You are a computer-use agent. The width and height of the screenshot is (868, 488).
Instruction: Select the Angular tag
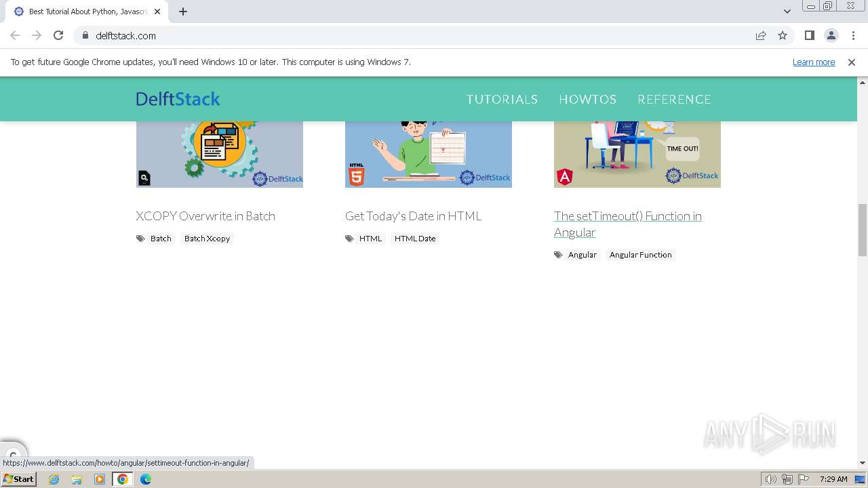click(583, 255)
